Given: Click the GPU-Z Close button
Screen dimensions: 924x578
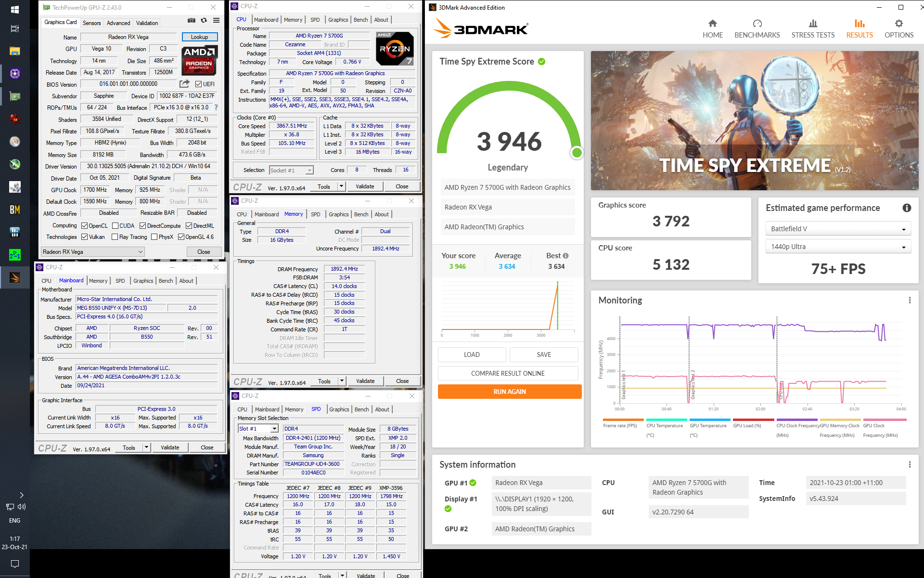Looking at the screenshot, I should coord(204,251).
